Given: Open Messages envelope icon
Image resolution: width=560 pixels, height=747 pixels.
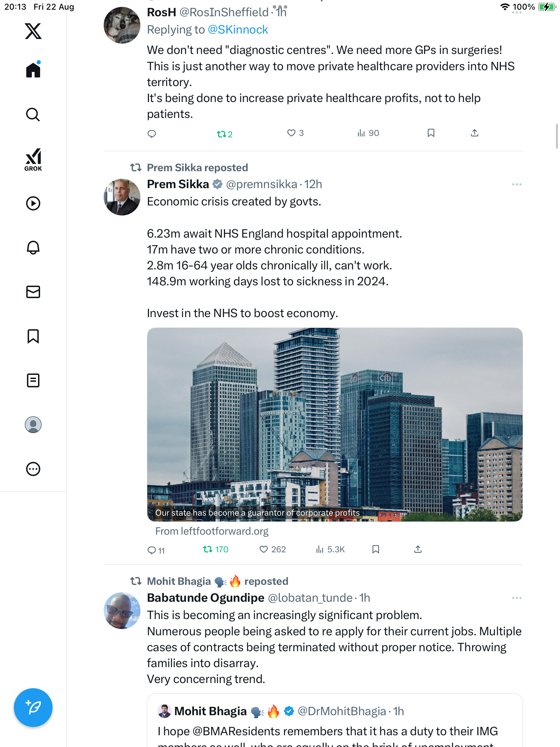Looking at the screenshot, I should tap(33, 292).
